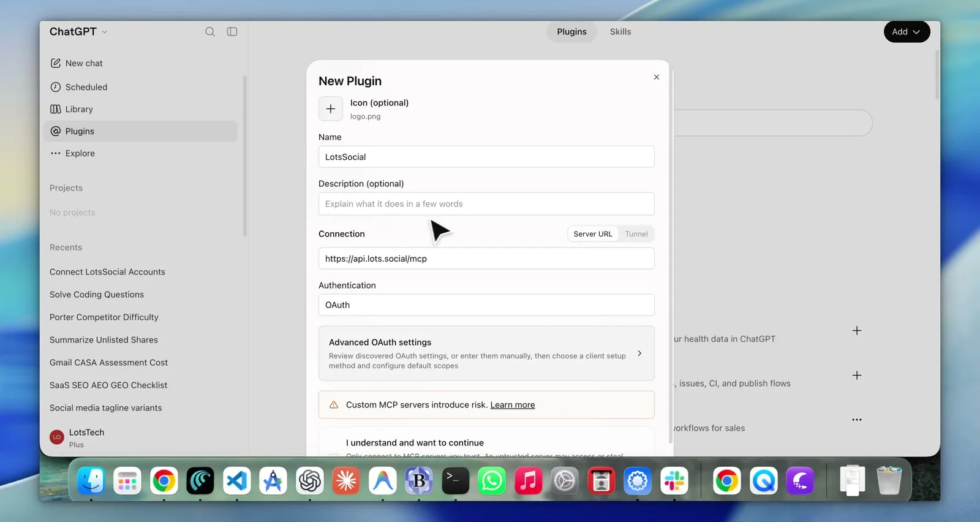Screen dimensions: 980x522
Task: Open Terminal from the dock
Action: click(x=456, y=481)
